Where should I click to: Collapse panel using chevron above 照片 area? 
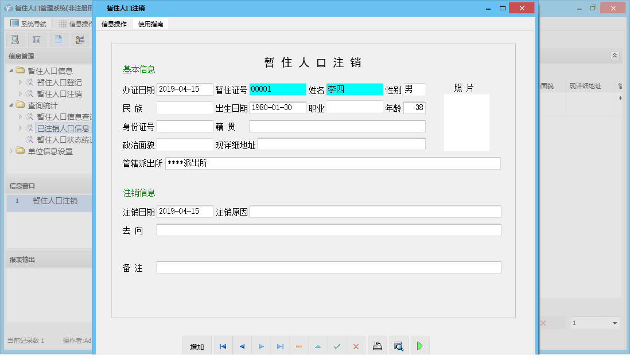click(615, 56)
